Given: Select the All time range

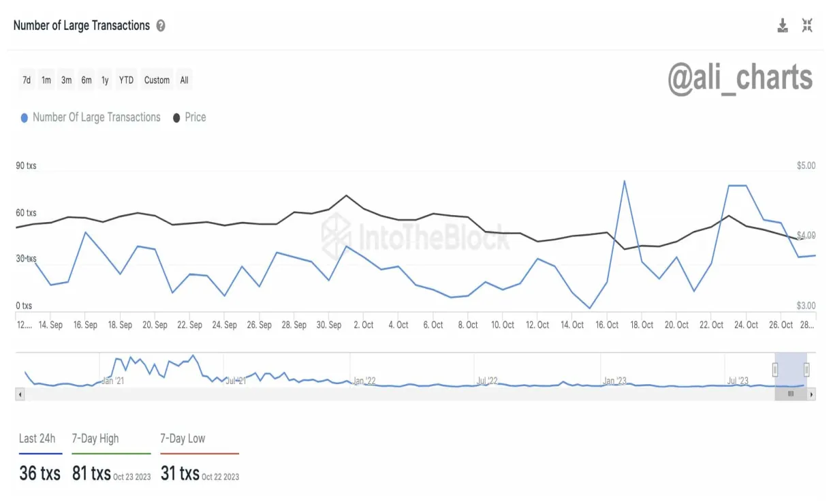Looking at the screenshot, I should [x=184, y=80].
